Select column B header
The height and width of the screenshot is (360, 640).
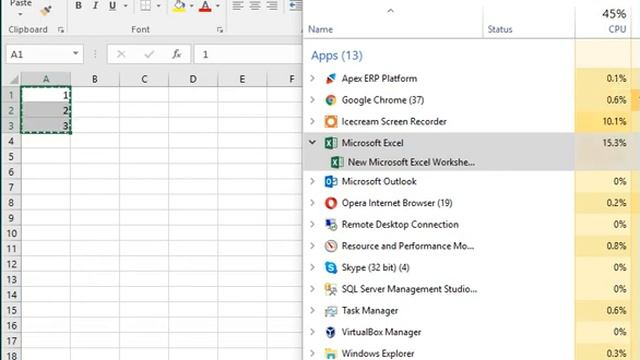95,79
